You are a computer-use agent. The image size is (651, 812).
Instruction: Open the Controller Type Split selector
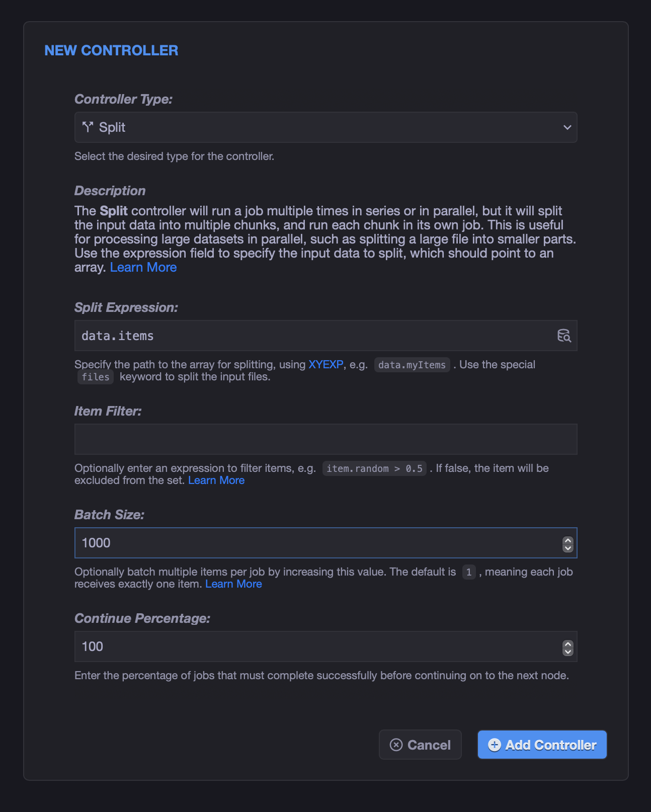pos(326,127)
